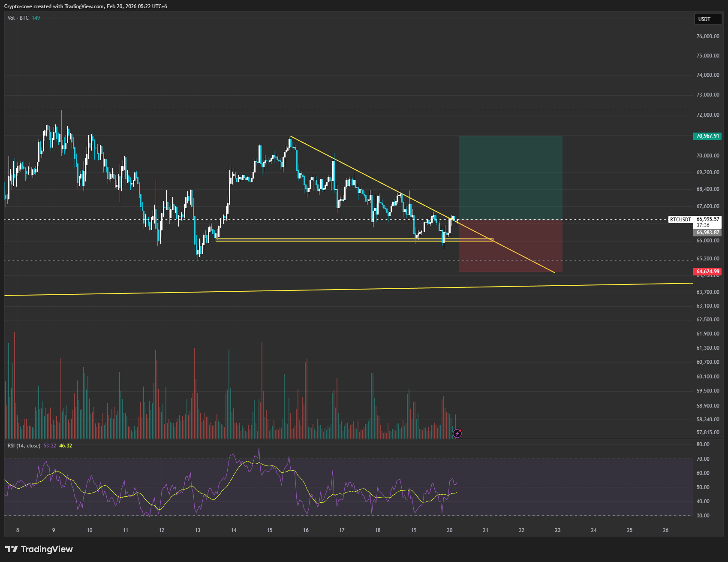Click date 19 on the time axis
728x562 pixels.
coord(414,530)
